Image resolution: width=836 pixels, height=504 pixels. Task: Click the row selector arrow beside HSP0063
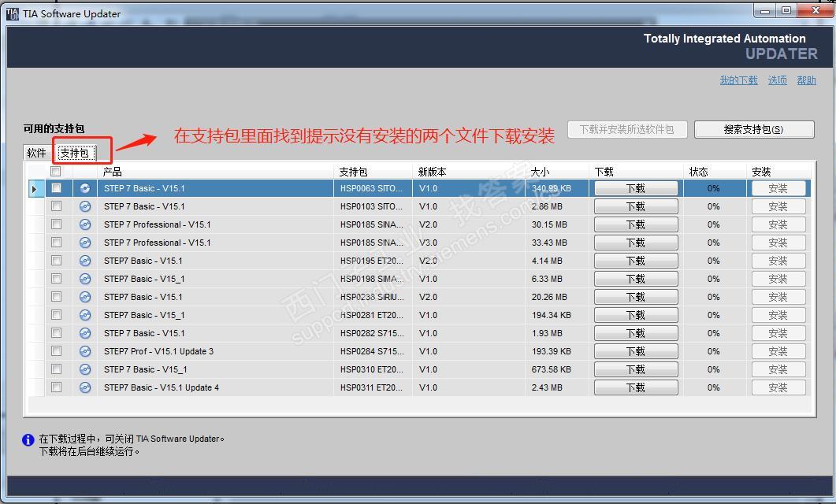pyautogui.click(x=35, y=188)
